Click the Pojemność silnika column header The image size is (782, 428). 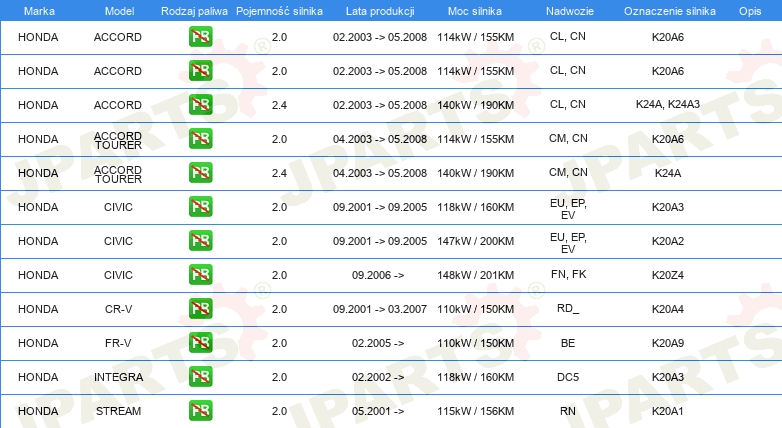tap(279, 11)
